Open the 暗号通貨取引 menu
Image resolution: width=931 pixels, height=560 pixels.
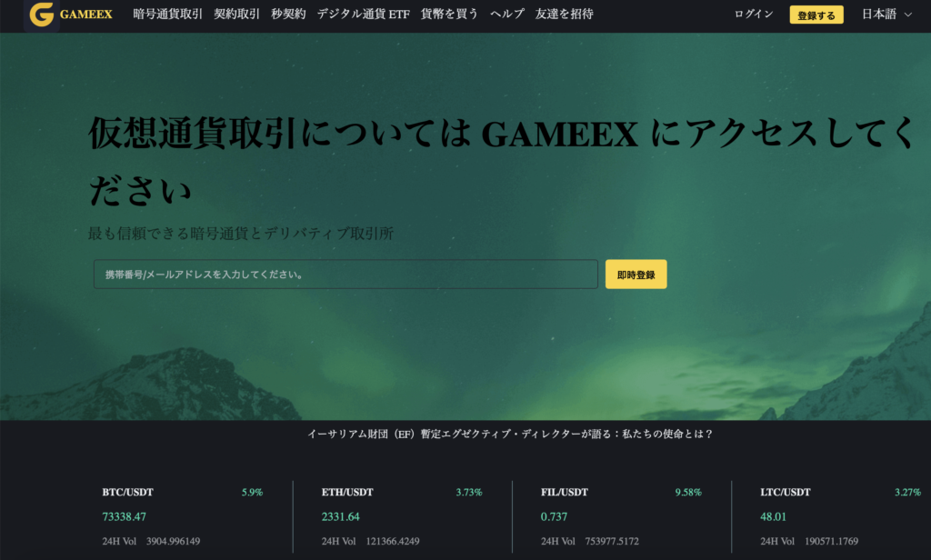click(x=167, y=14)
